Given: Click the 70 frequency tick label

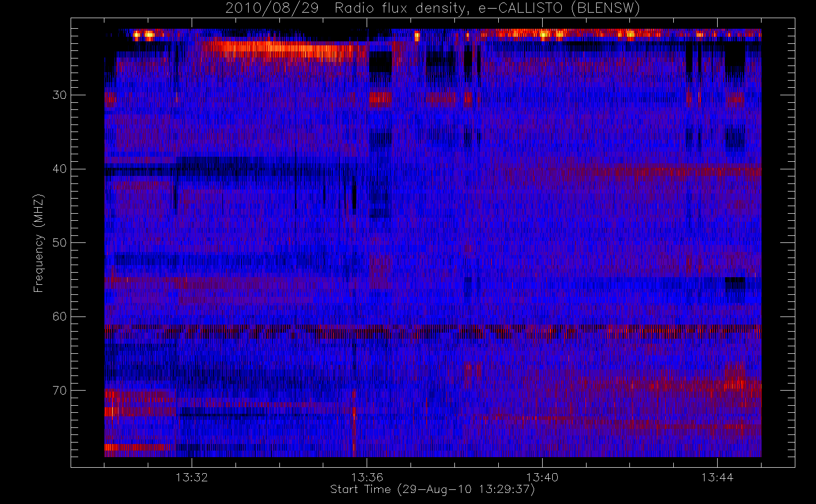Looking at the screenshot, I should 60,391.
